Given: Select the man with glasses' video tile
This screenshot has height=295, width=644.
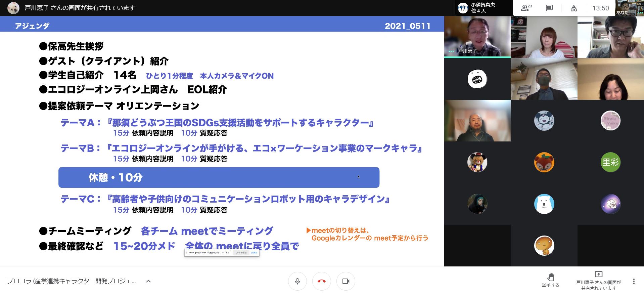Looking at the screenshot, I should point(611,37).
